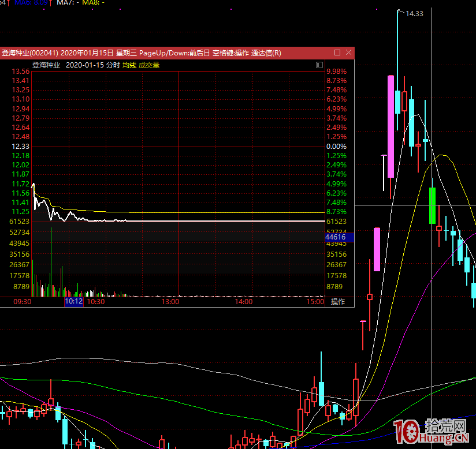Image resolution: width=476 pixels, height=449 pixels.
Task: Click the tall magenta candlestick near the peak
Action: tap(391, 126)
